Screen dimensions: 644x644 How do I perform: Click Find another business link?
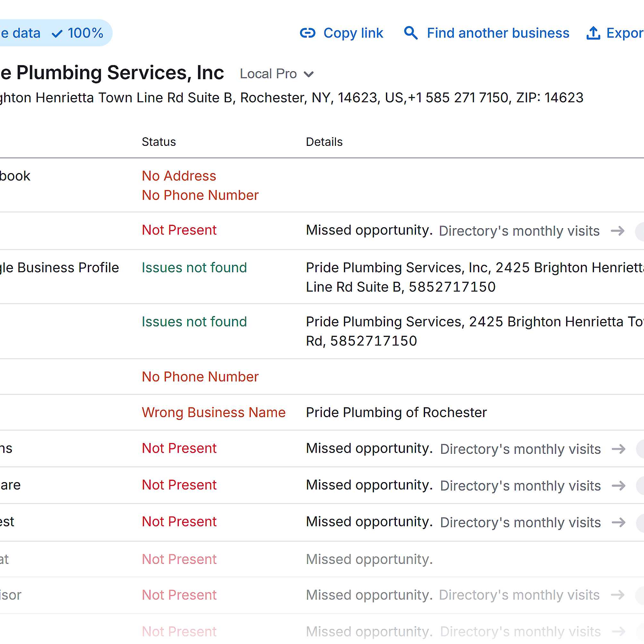498,33
